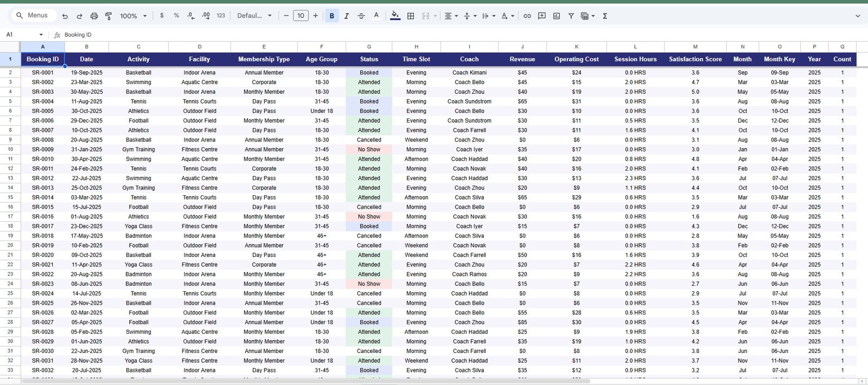The width and height of the screenshot is (868, 385).
Task: Click the Time Slot header cell
Action: pyautogui.click(x=416, y=59)
